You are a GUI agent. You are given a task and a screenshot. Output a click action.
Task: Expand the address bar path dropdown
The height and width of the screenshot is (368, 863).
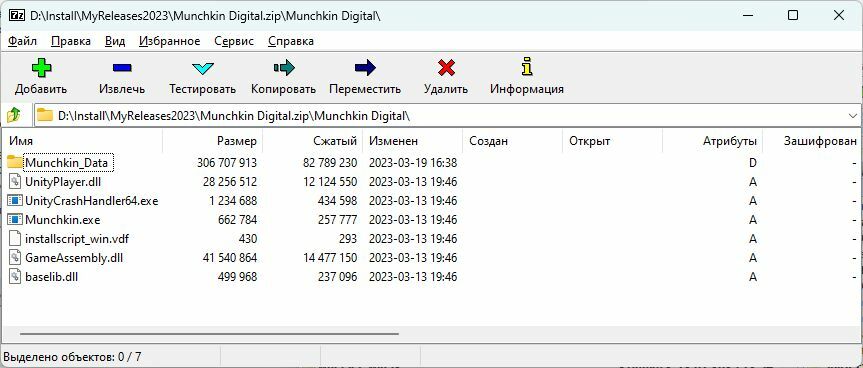coord(853,116)
